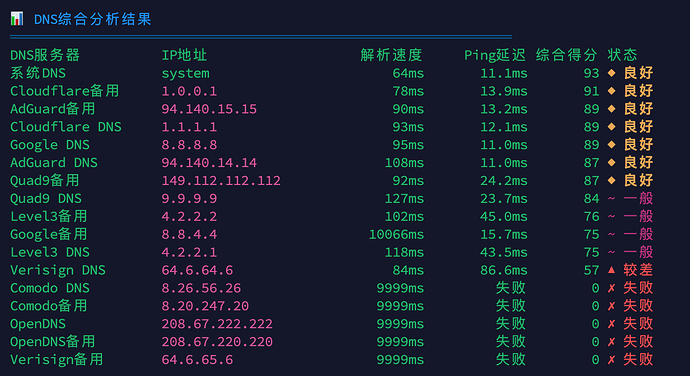
Task: Select the AdGuard备用 server name
Action: (52, 109)
